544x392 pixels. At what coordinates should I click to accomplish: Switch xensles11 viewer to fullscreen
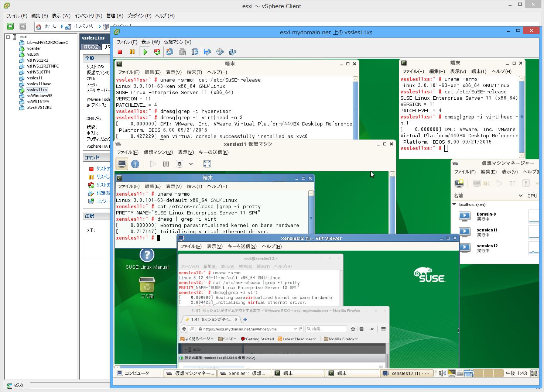tap(207, 164)
